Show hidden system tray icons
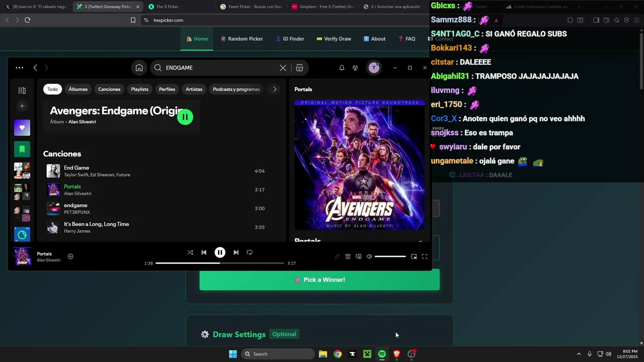The image size is (644, 362). (x=579, y=354)
